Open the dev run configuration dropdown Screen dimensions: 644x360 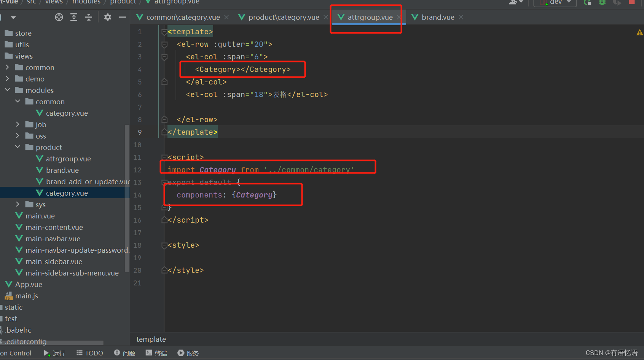[555, 2]
